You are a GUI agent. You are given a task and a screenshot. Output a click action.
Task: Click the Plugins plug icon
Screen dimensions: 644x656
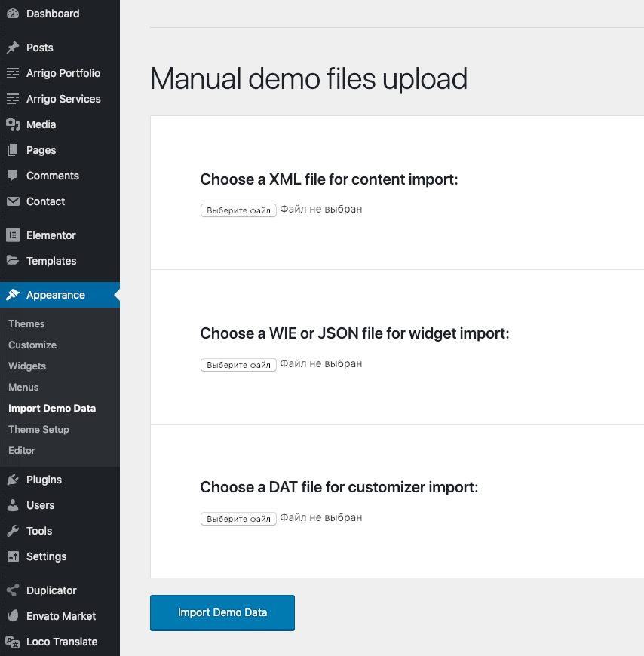(13, 480)
